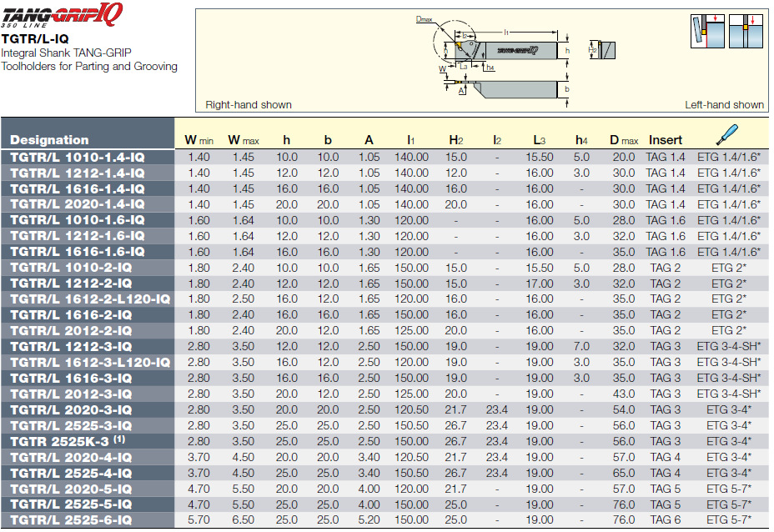
Task: Click the Insert column header
Action: 666,140
